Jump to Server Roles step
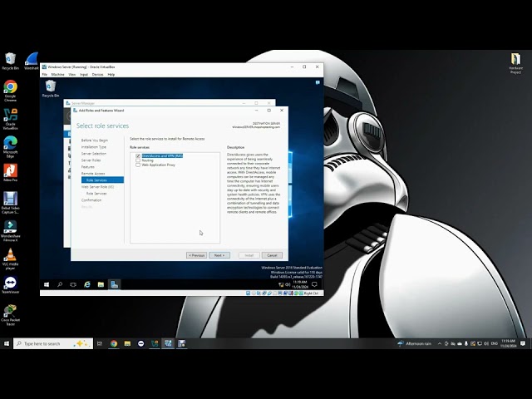 click(91, 160)
